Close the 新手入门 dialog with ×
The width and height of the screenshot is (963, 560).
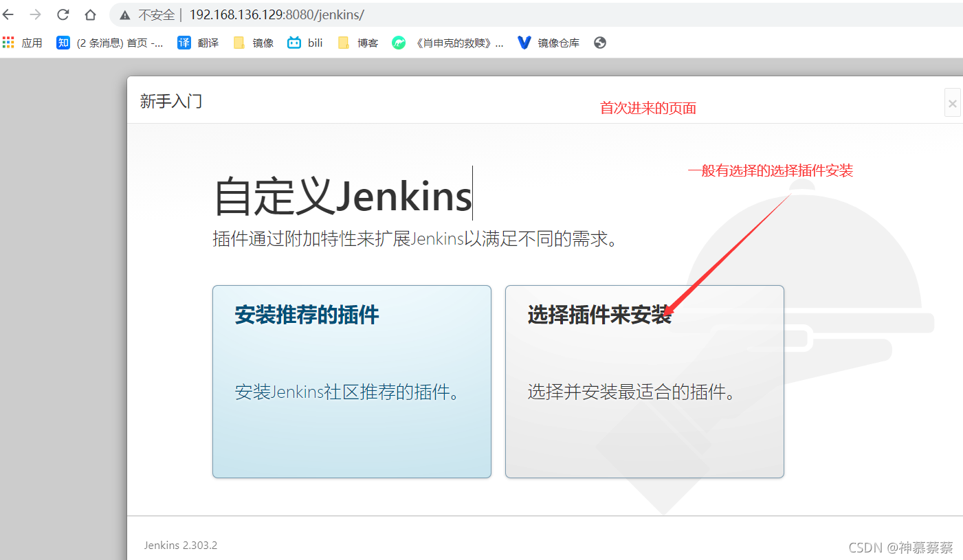pos(952,103)
